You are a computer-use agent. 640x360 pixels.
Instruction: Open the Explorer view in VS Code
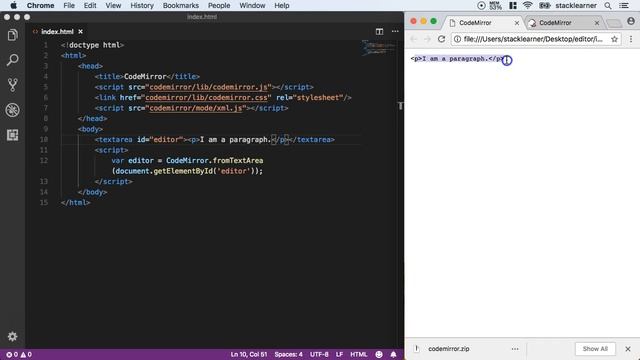13,35
